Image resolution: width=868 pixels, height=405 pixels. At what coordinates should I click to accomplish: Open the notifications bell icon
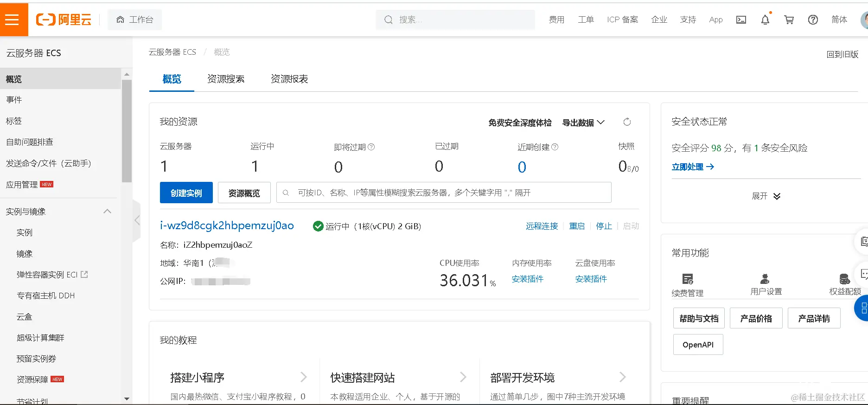pyautogui.click(x=765, y=19)
